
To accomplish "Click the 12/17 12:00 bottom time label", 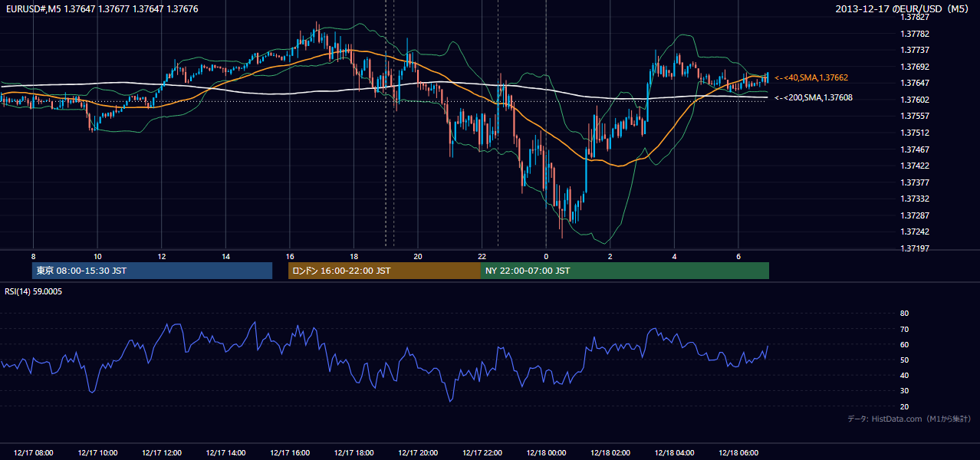I will (161, 453).
